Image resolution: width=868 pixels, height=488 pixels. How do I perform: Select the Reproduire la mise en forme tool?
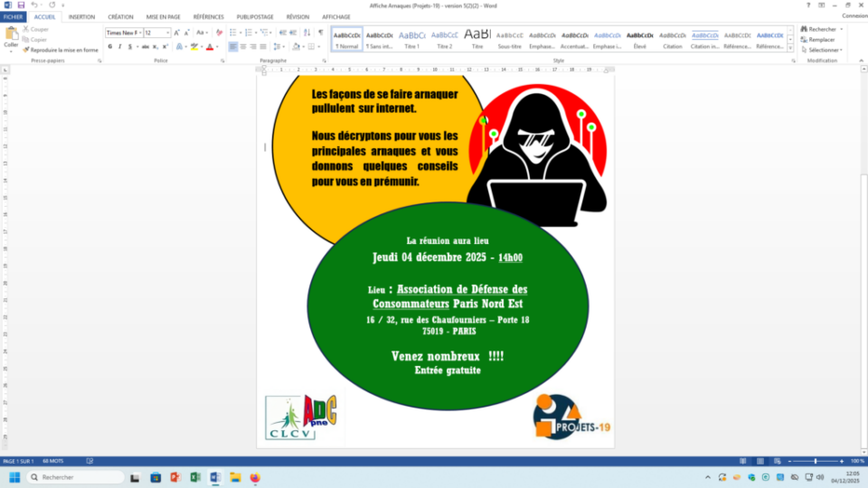(x=63, y=50)
